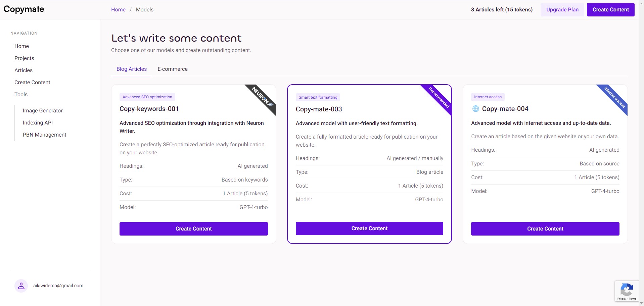
Task: Click the reCAPTCHA badge icon
Action: [x=627, y=291]
